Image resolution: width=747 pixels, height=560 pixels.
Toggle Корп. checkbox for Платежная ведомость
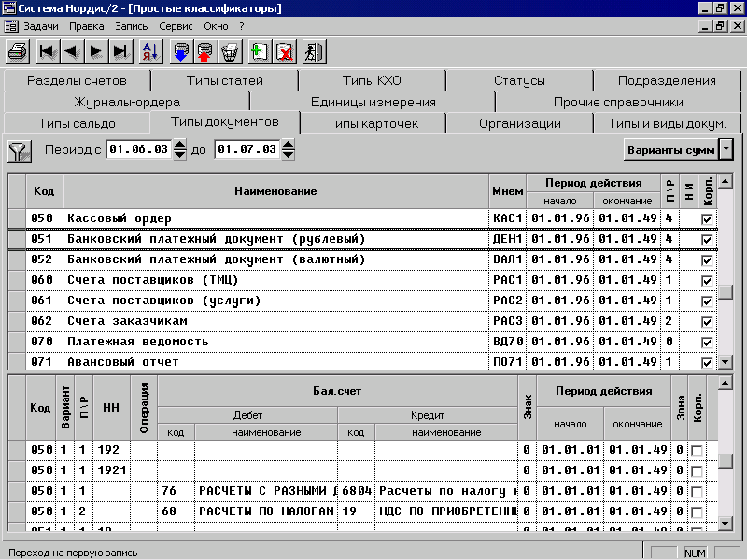(707, 342)
